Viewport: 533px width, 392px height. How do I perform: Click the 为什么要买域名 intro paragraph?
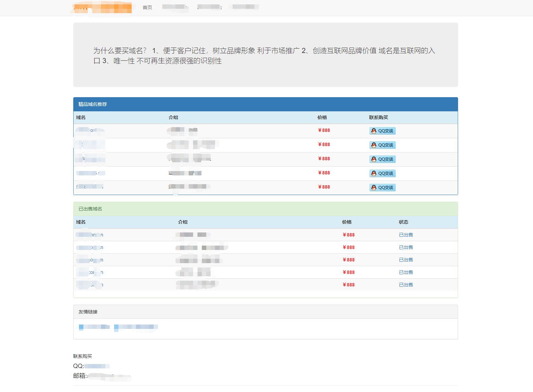(x=264, y=56)
